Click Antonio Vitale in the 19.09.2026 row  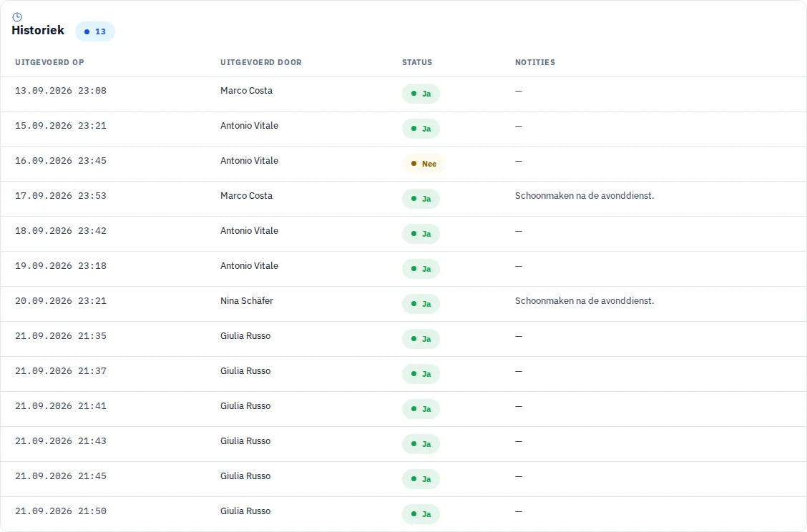(249, 265)
